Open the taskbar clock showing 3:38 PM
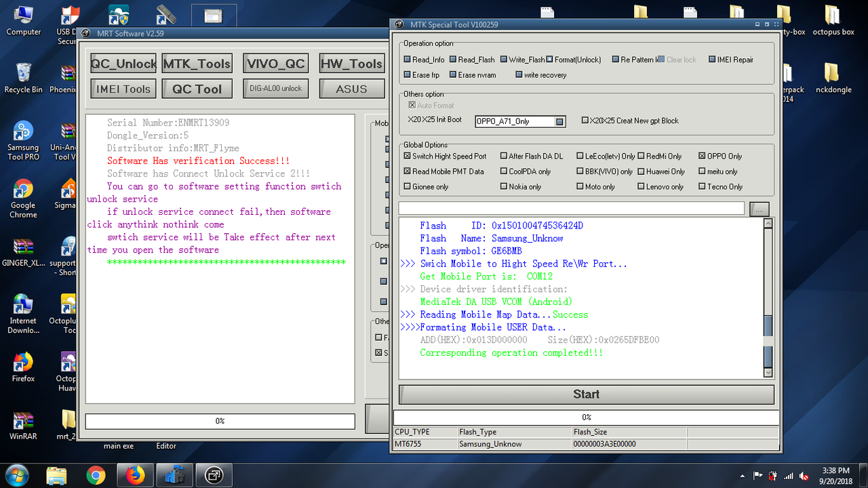 [835, 476]
